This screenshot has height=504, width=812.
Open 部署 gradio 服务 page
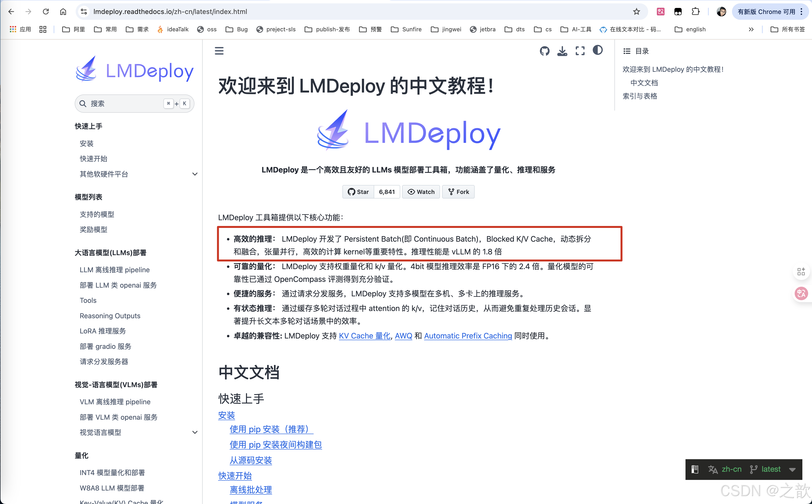point(105,346)
